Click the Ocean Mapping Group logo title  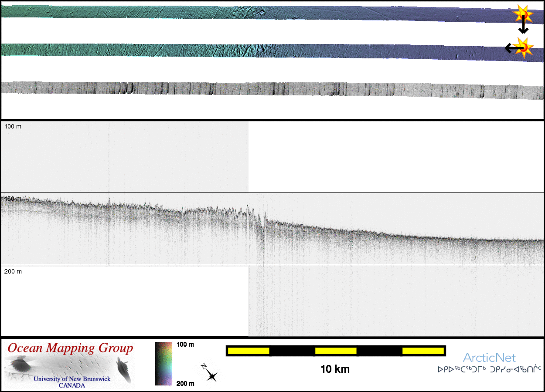[x=70, y=348]
